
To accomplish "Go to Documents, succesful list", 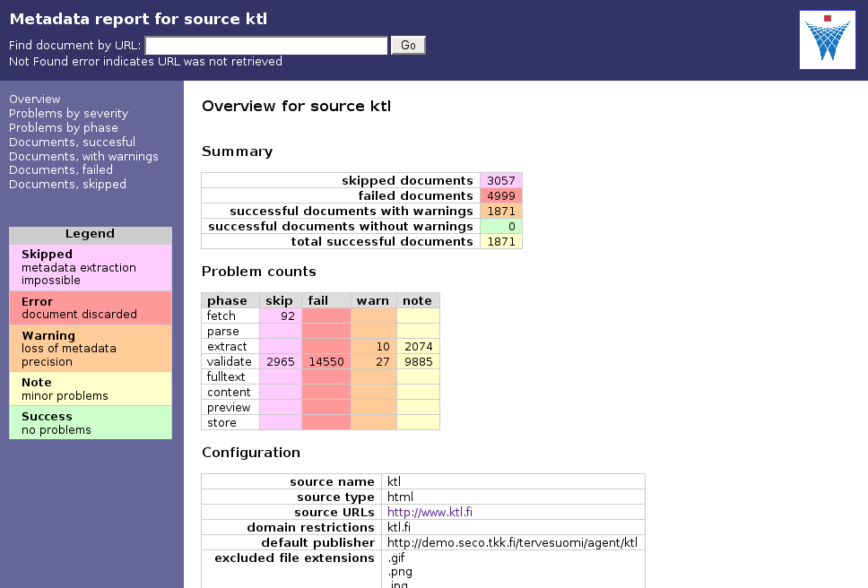I will pos(72,143).
